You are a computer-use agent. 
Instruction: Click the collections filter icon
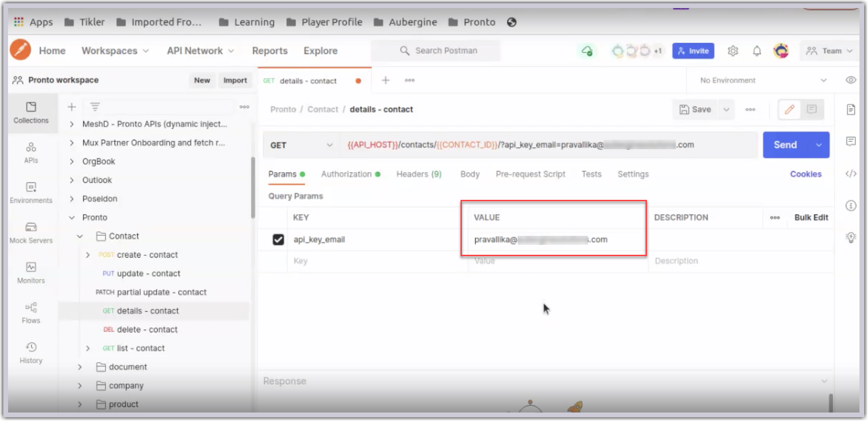click(x=95, y=107)
